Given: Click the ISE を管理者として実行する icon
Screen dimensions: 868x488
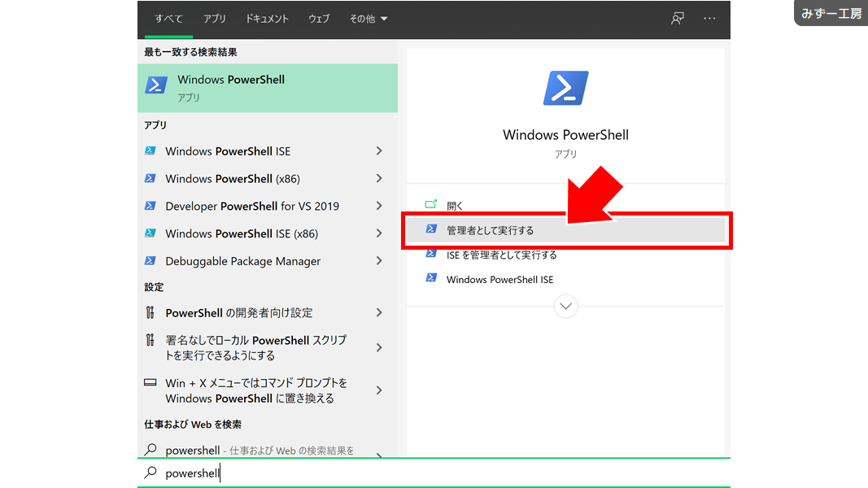Looking at the screenshot, I should click(x=431, y=254).
